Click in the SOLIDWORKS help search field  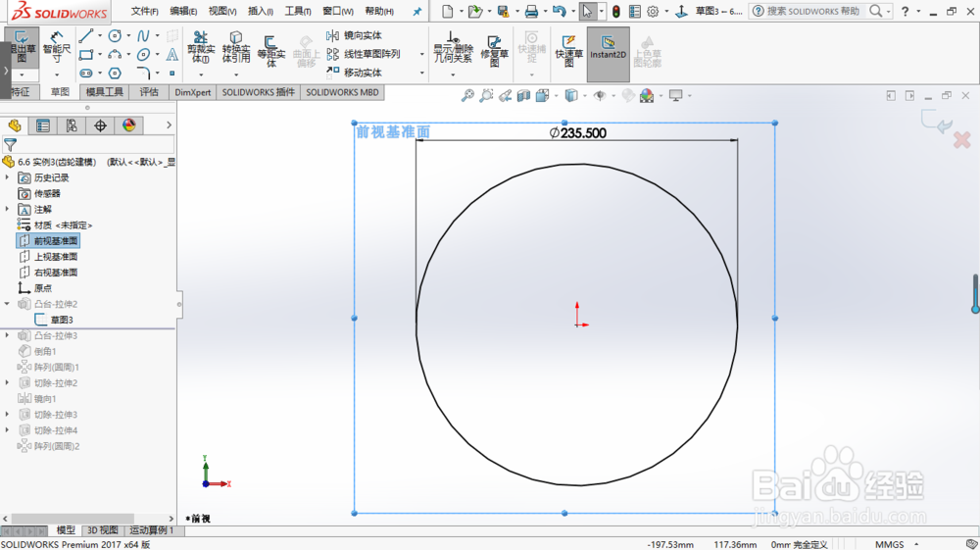click(813, 11)
